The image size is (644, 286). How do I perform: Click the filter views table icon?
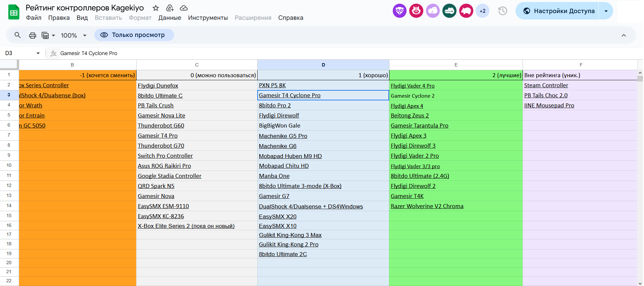pyautogui.click(x=45, y=35)
